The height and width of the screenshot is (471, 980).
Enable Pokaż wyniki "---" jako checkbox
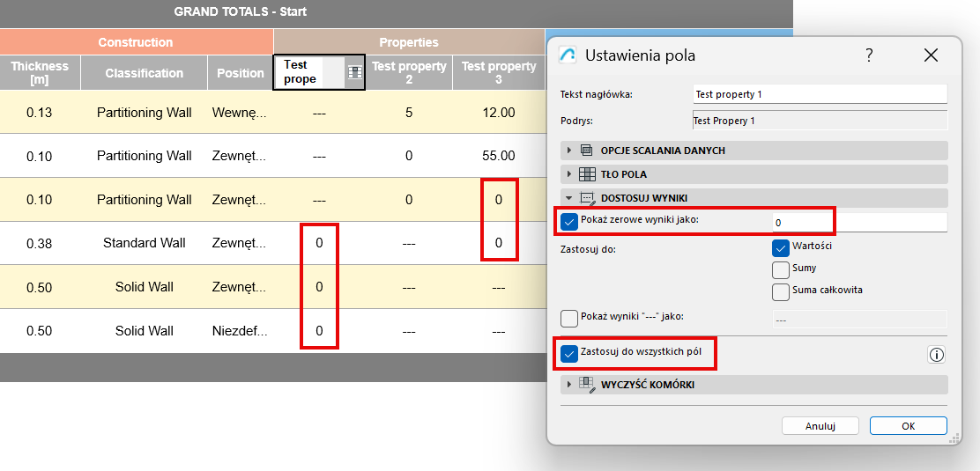click(x=569, y=319)
